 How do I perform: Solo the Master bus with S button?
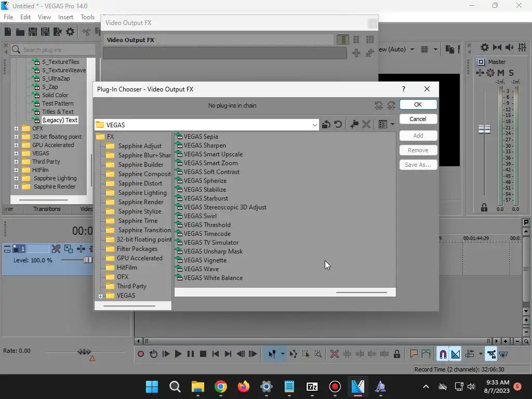511,73
